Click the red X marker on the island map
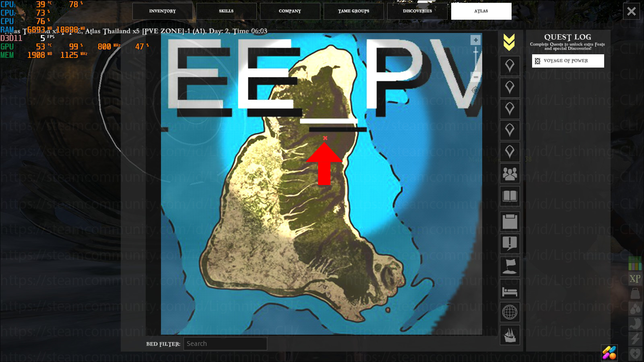The height and width of the screenshot is (362, 644). point(325,138)
